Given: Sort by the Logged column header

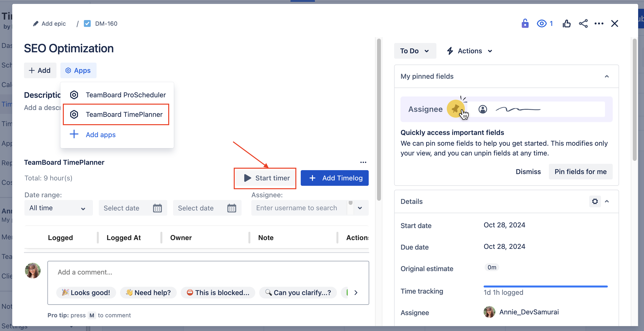Looking at the screenshot, I should (60, 238).
